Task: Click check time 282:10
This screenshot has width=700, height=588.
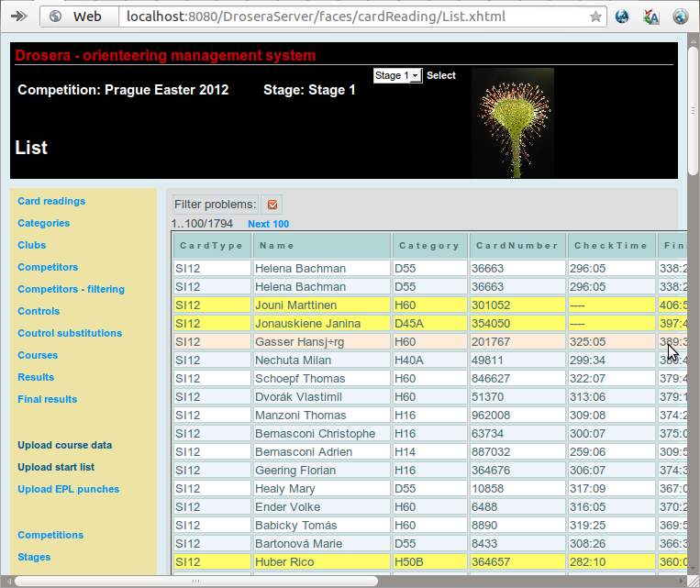Action: (611, 561)
